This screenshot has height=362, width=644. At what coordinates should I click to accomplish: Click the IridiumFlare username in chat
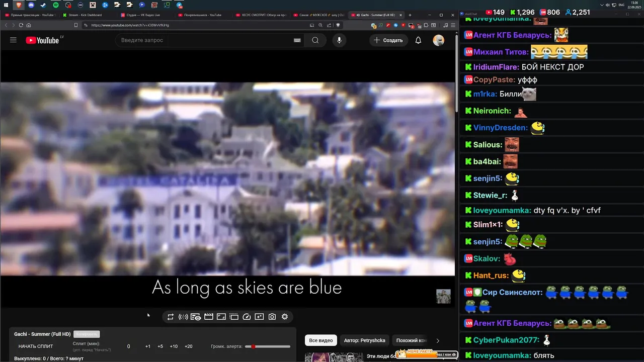[496, 67]
